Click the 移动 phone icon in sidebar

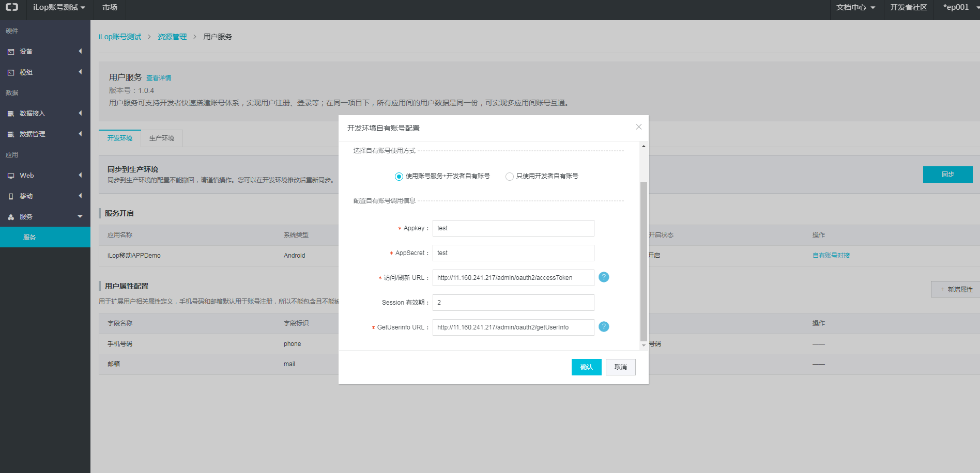pyautogui.click(x=11, y=196)
